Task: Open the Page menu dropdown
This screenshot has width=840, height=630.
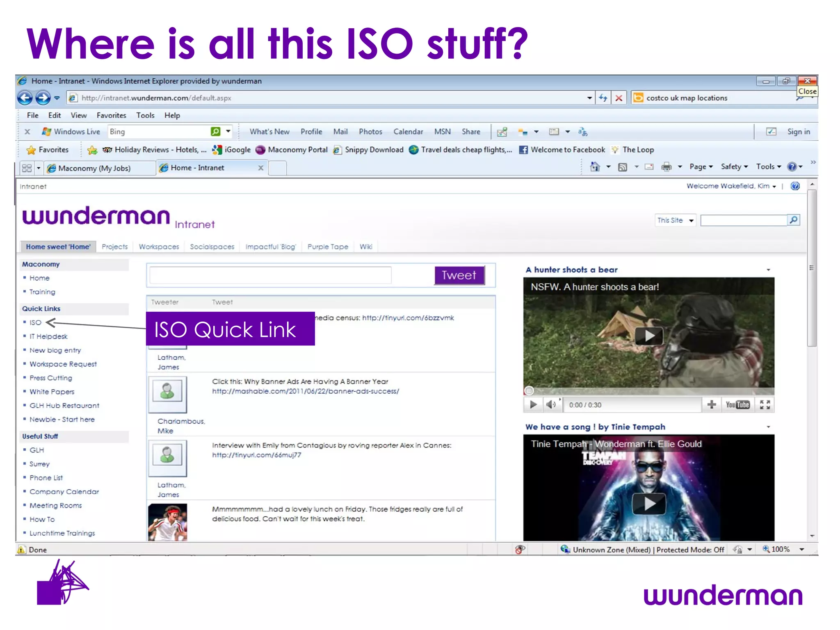Action: click(x=701, y=167)
